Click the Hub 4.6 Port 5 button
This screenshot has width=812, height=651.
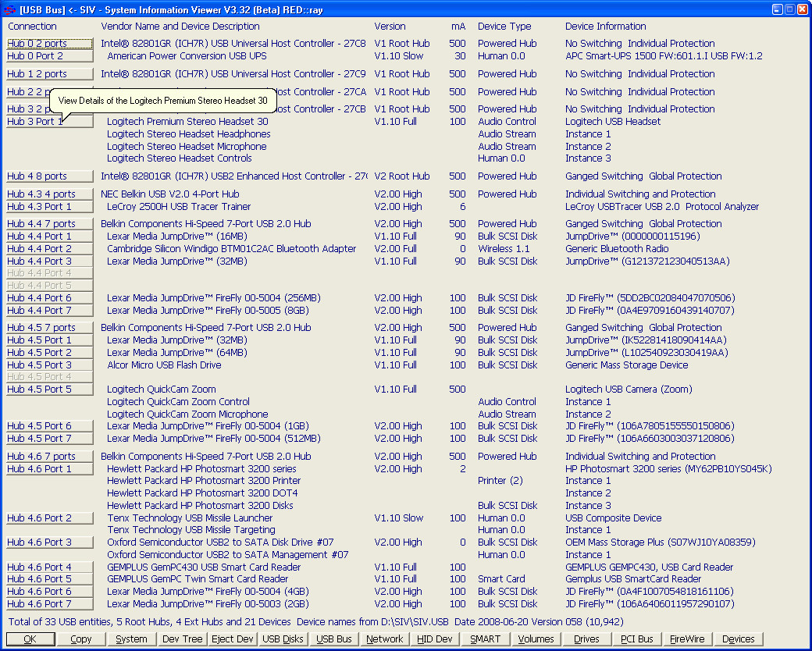point(50,579)
